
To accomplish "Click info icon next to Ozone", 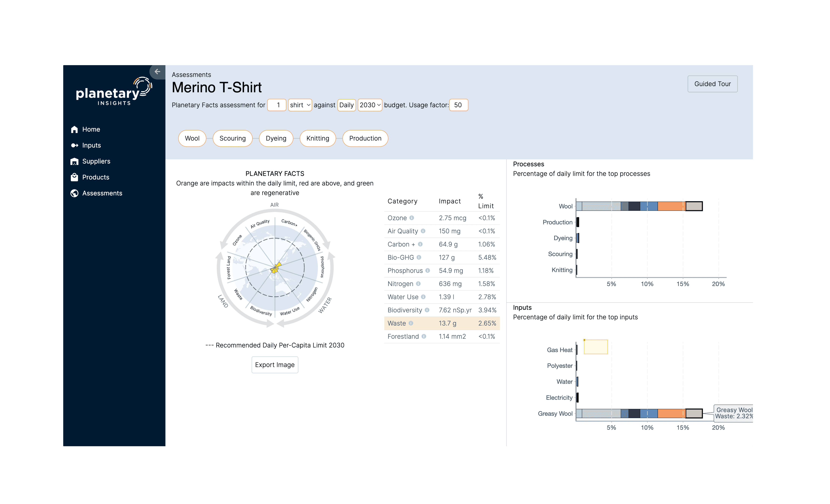I will [412, 218].
